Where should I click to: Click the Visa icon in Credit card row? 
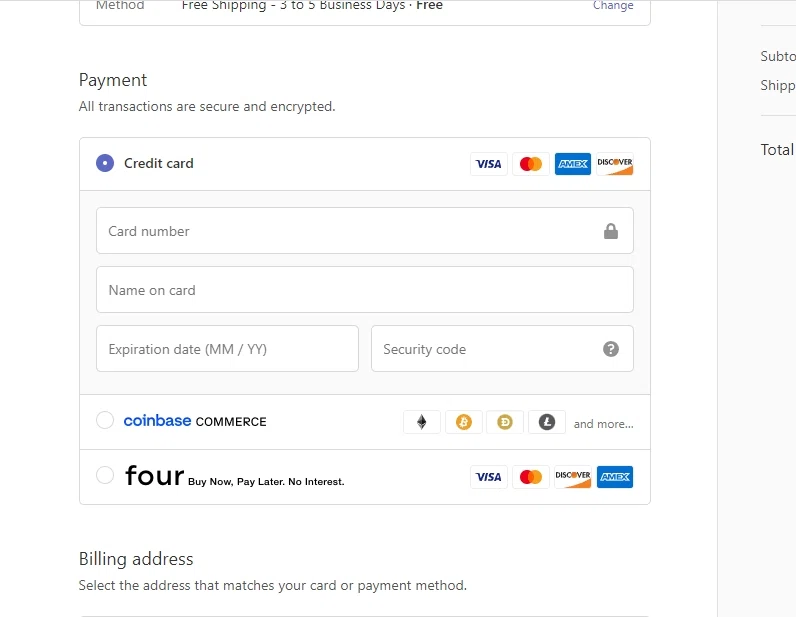(489, 164)
